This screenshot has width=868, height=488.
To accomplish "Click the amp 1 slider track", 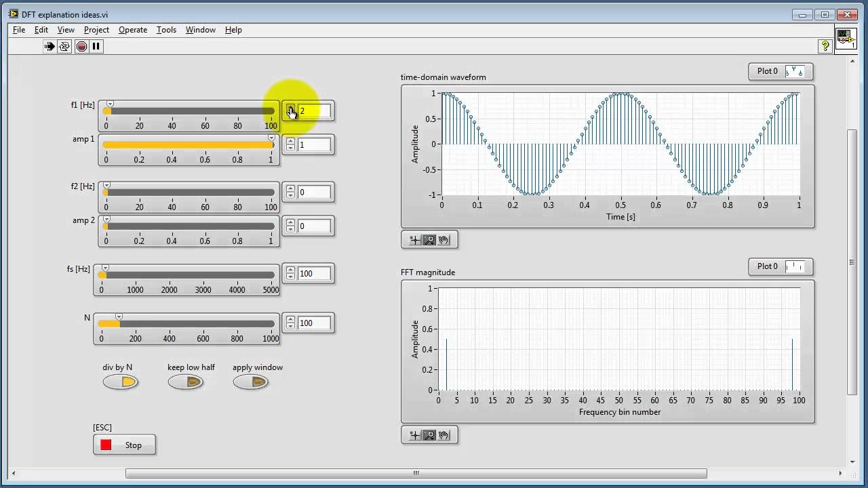I will point(189,145).
